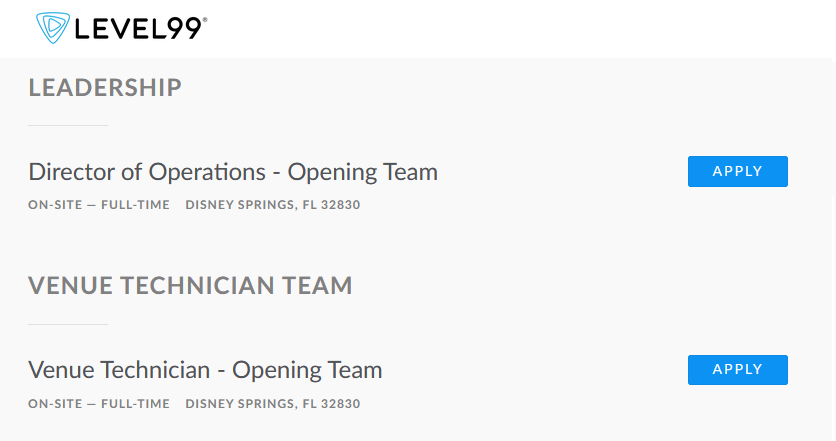Apply for Director of Operations position

point(737,171)
